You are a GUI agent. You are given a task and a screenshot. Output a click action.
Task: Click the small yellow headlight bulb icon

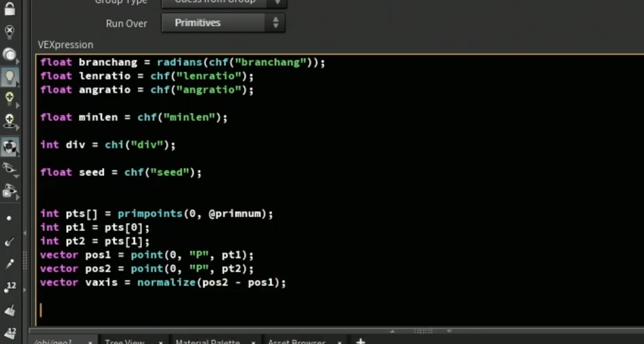point(10,99)
